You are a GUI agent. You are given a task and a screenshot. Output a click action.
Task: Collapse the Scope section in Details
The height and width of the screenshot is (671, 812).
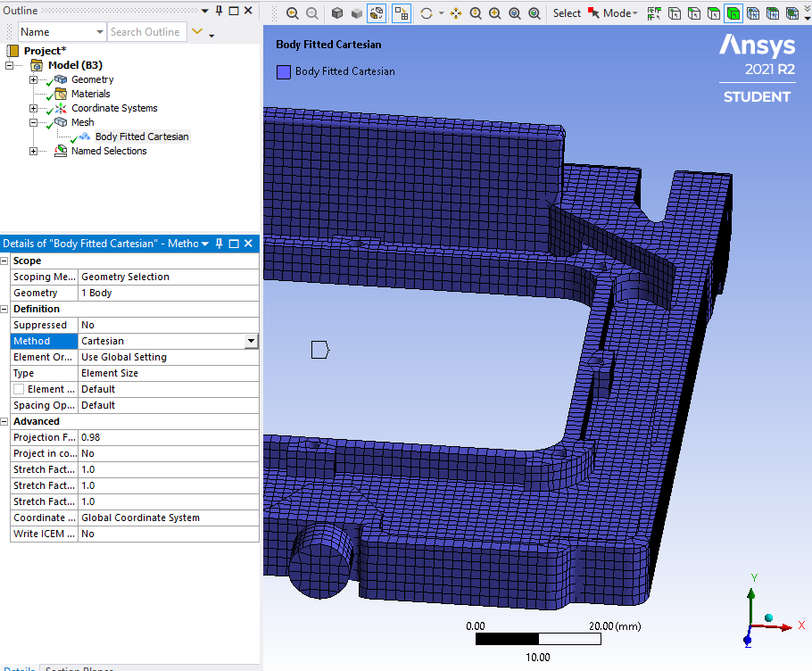5,261
